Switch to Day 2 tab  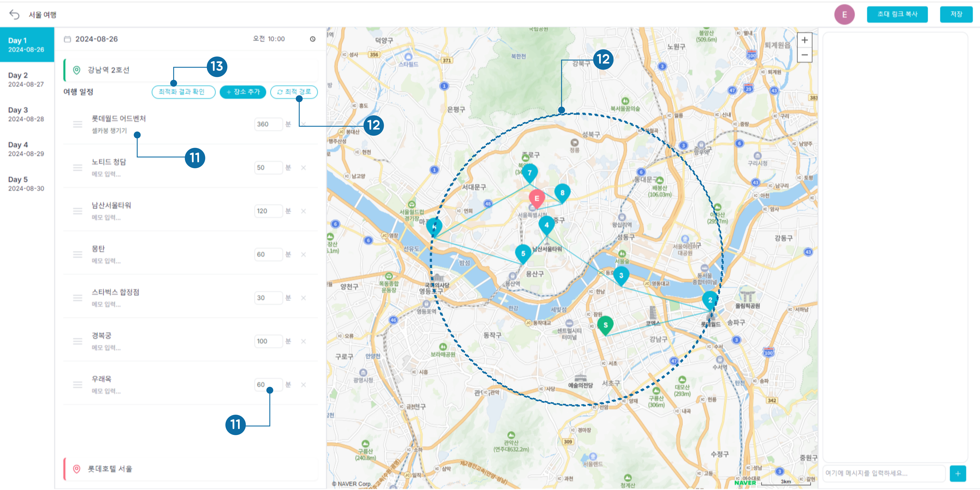pyautogui.click(x=27, y=80)
